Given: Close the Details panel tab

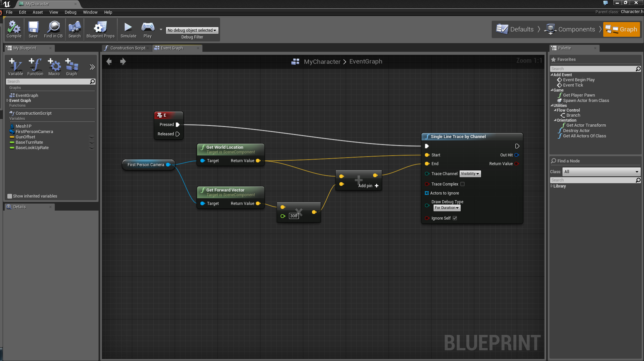Looking at the screenshot, I should coord(50,207).
